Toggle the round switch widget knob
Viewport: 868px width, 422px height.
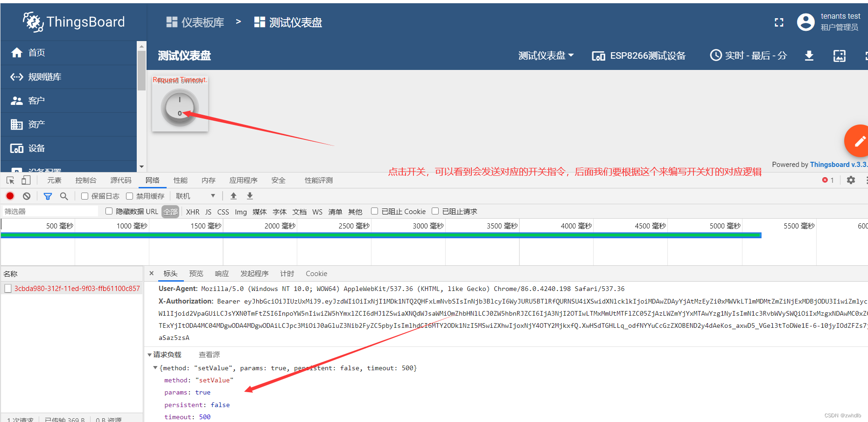coord(180,107)
